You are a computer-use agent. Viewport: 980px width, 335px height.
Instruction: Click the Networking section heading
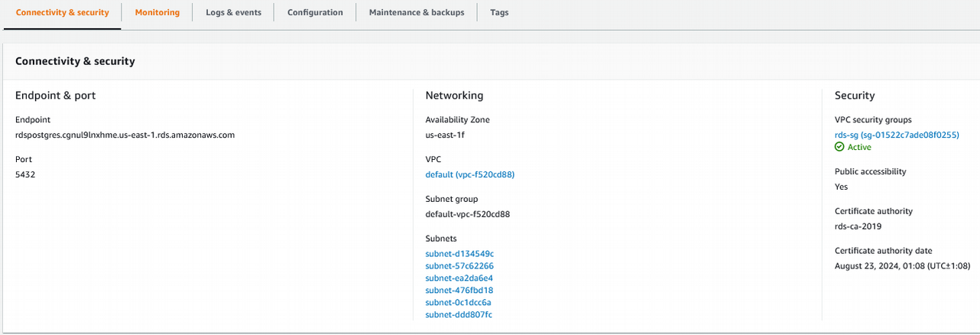tap(454, 96)
